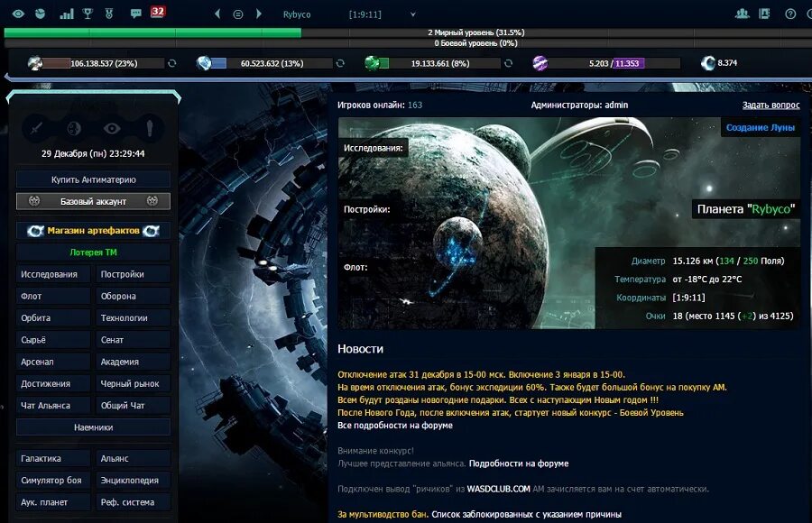
Task: Open the Сенат menu item
Action: (134, 340)
